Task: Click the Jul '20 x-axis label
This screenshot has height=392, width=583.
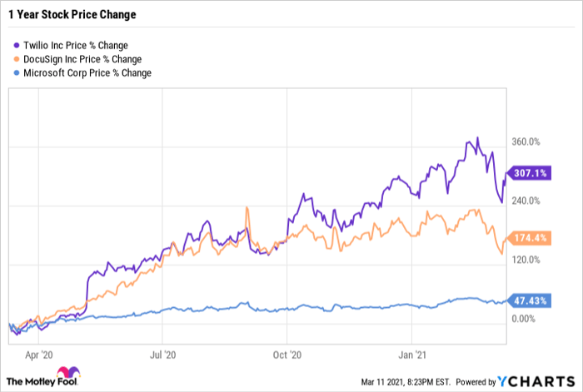Action: coord(162,352)
